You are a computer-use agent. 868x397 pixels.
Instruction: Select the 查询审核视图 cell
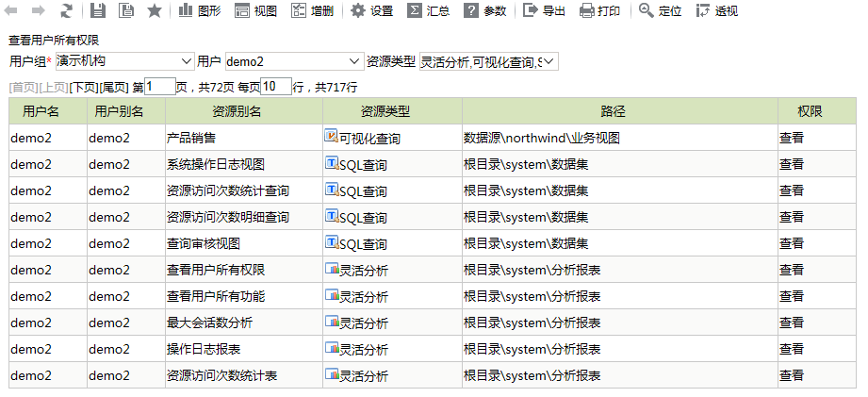244,243
